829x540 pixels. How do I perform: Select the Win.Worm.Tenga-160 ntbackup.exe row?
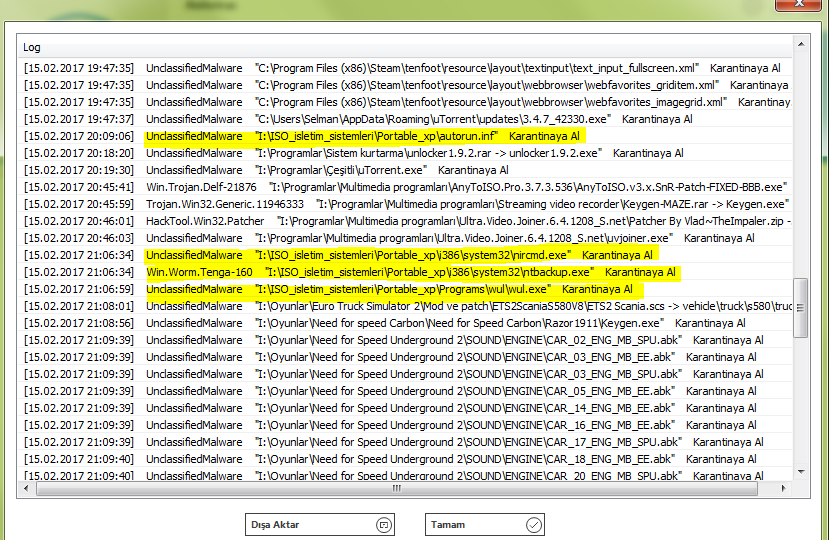tap(406, 272)
